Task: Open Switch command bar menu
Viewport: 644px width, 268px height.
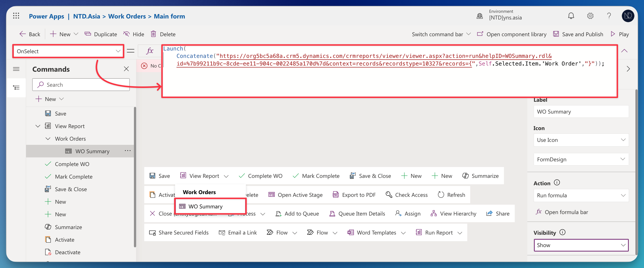Action: (x=441, y=34)
